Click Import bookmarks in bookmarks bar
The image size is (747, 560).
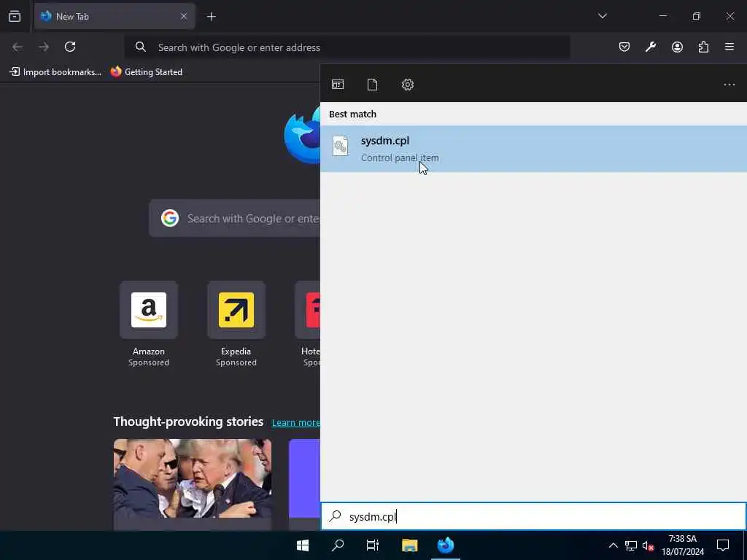tap(55, 72)
